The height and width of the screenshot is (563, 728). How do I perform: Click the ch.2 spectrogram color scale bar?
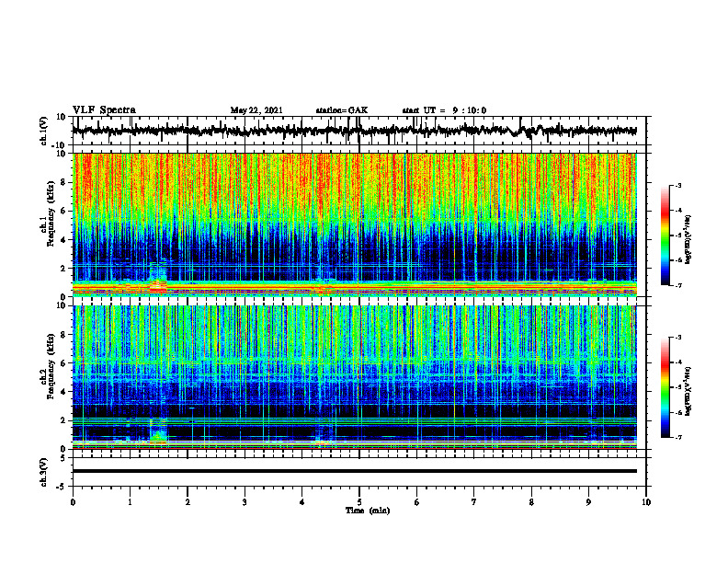(665, 387)
